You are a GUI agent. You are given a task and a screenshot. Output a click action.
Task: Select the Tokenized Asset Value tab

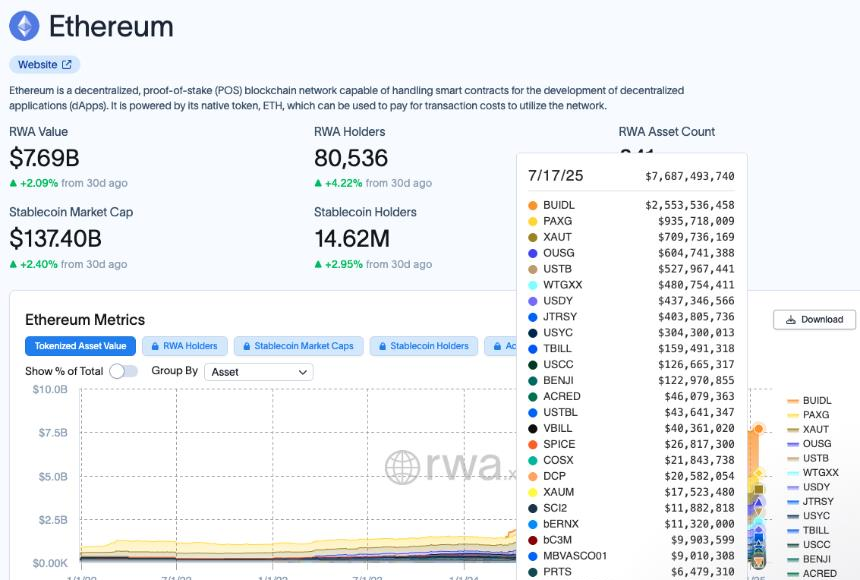80,346
